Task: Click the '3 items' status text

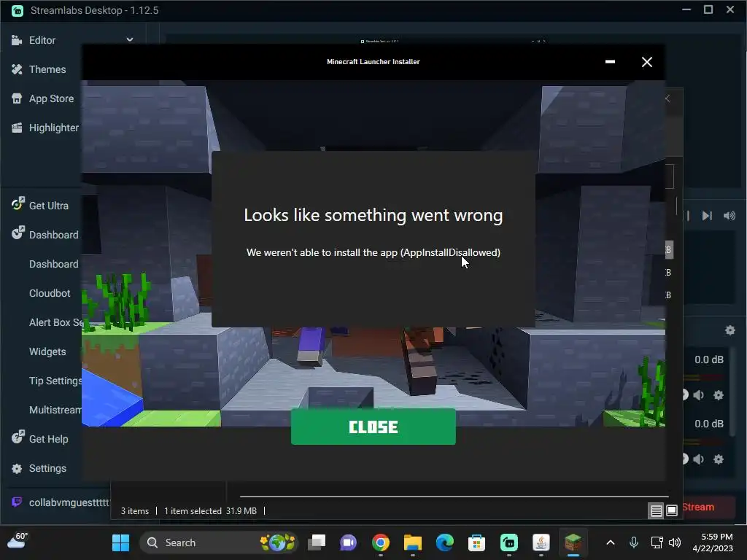Action: tap(135, 511)
